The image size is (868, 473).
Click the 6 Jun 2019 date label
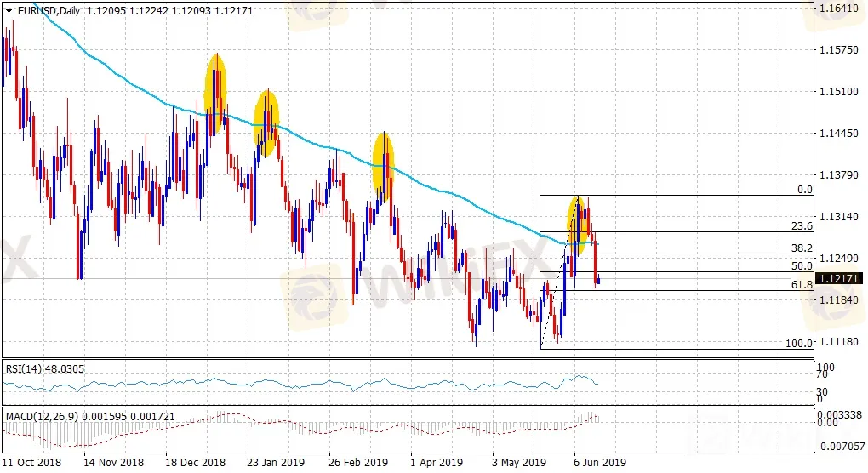pos(599,463)
